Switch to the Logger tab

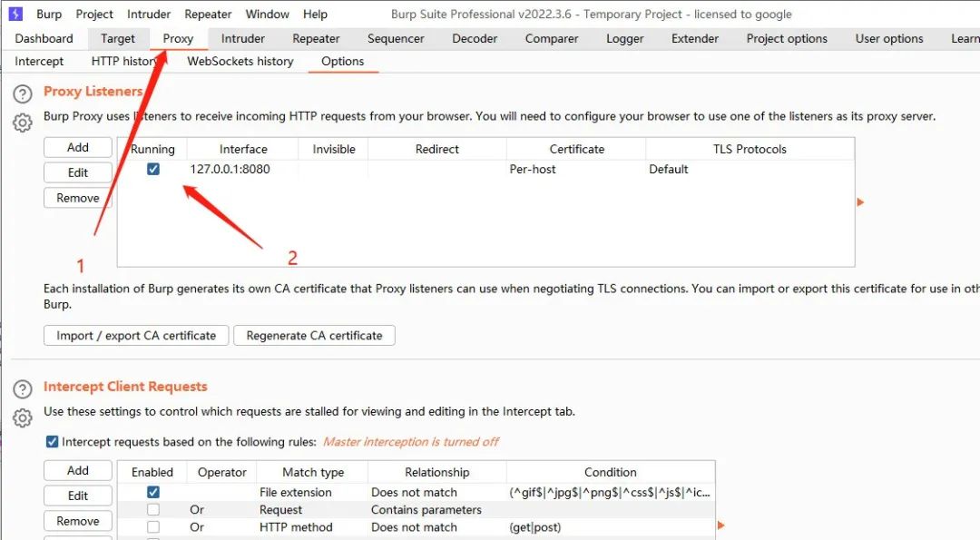coord(624,39)
